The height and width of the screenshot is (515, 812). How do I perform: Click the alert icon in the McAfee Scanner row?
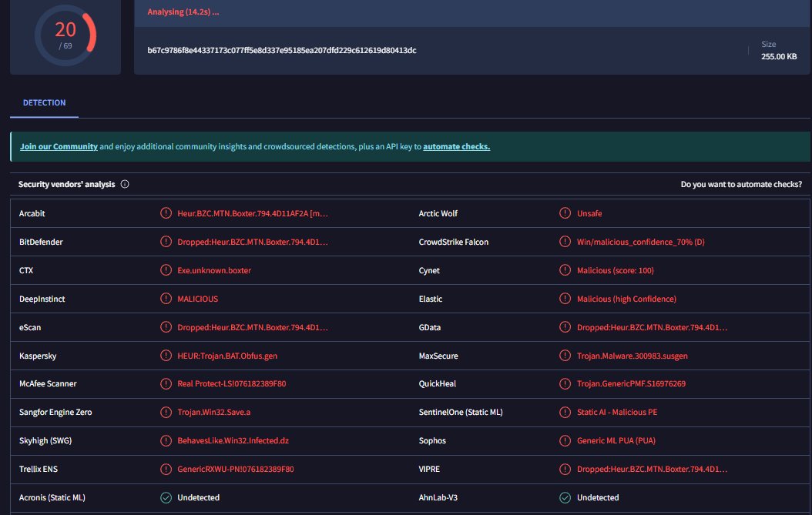(166, 383)
